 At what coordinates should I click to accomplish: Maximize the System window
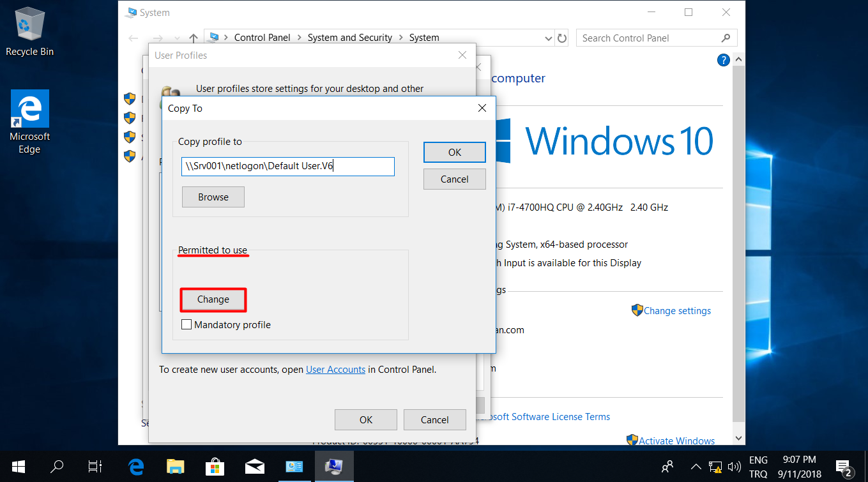(689, 12)
